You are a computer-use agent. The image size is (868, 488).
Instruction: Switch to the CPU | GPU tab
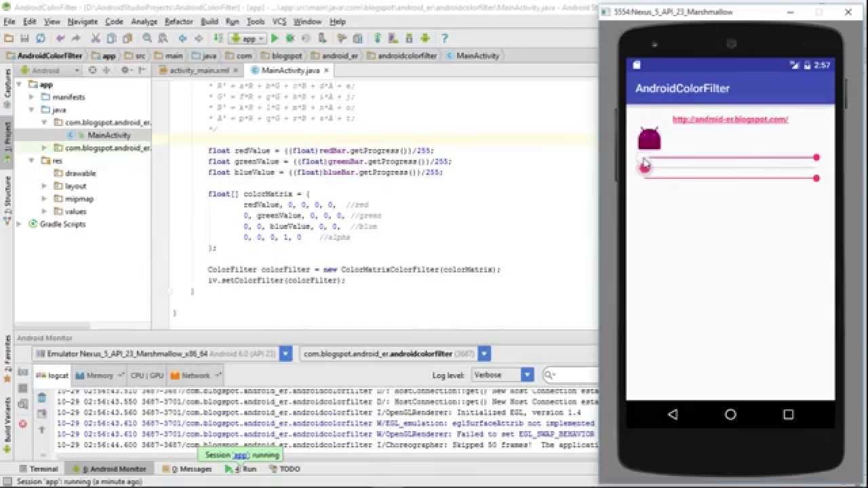pos(147,375)
